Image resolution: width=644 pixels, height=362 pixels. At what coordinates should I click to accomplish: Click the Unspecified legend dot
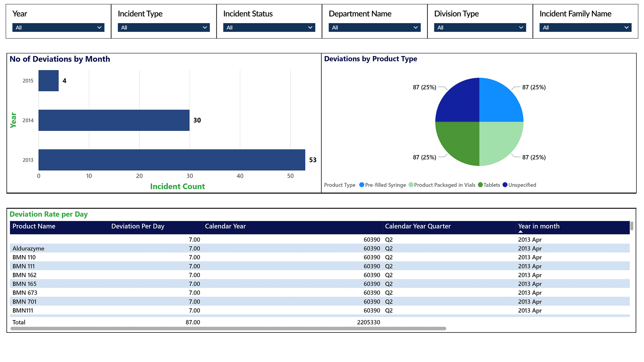click(x=505, y=185)
